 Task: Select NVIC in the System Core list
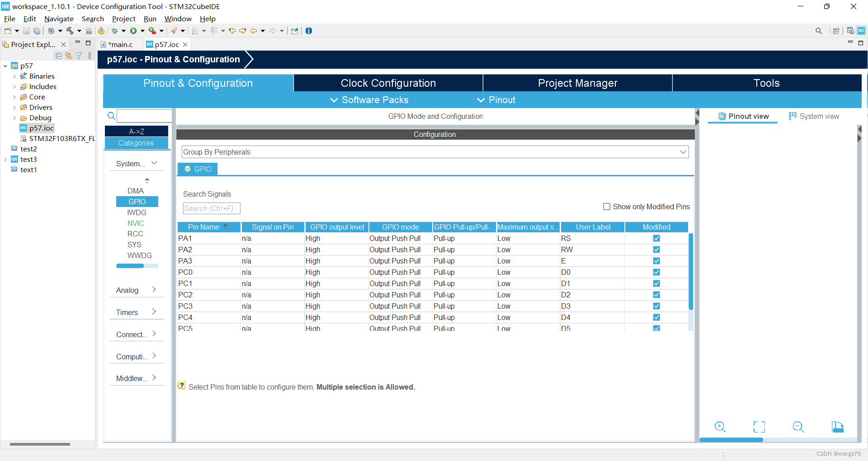pyautogui.click(x=136, y=223)
